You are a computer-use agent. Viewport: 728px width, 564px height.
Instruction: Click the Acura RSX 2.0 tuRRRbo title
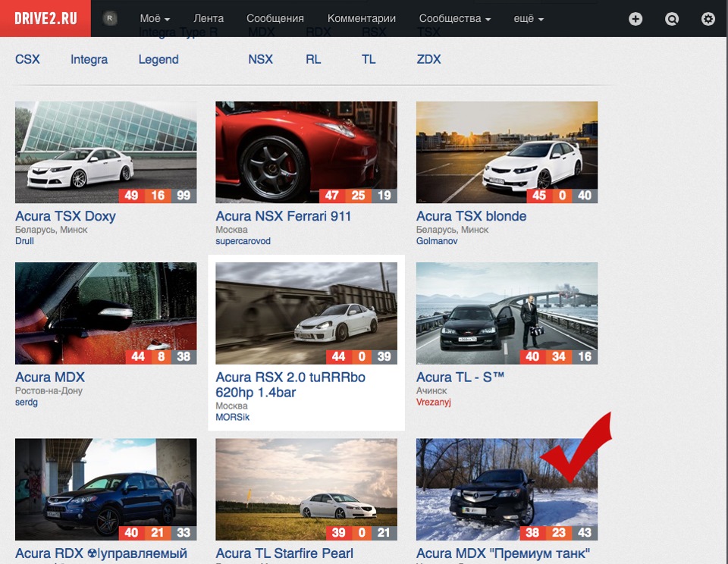point(290,385)
